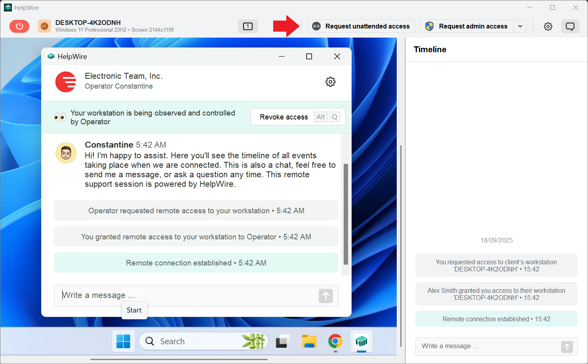Click the send arrow in client chat
The width and height of the screenshot is (588, 364).
coord(325,296)
